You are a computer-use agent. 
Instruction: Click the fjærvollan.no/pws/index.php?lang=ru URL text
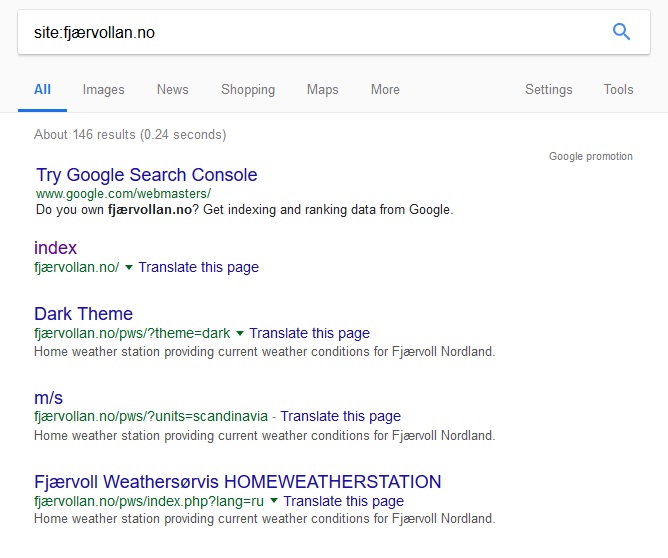click(x=149, y=501)
